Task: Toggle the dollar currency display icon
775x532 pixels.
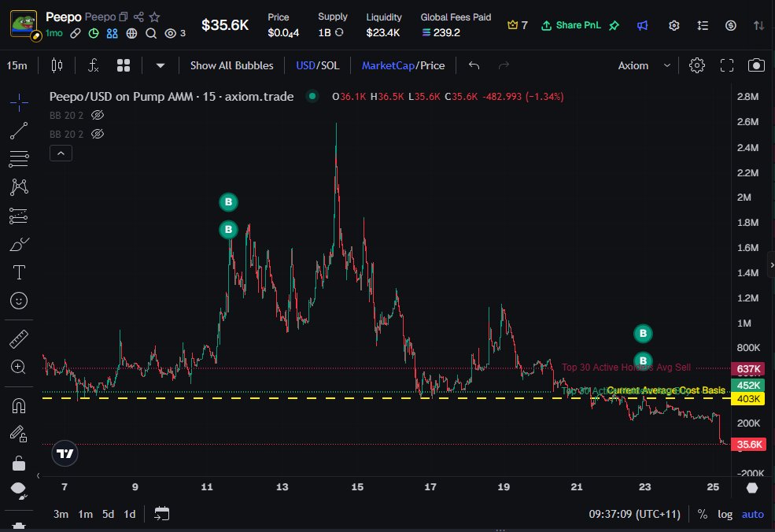Action: (x=730, y=25)
